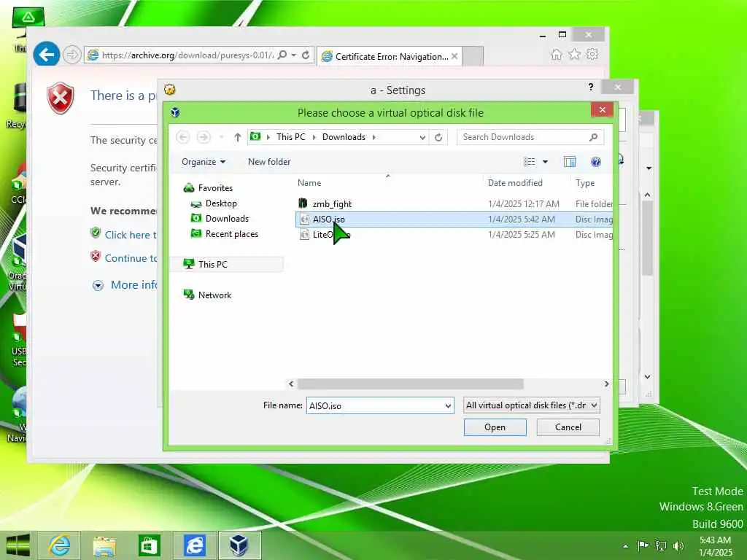Image resolution: width=747 pixels, height=560 pixels.
Task: Click the file dialog back arrow
Action: tap(183, 137)
